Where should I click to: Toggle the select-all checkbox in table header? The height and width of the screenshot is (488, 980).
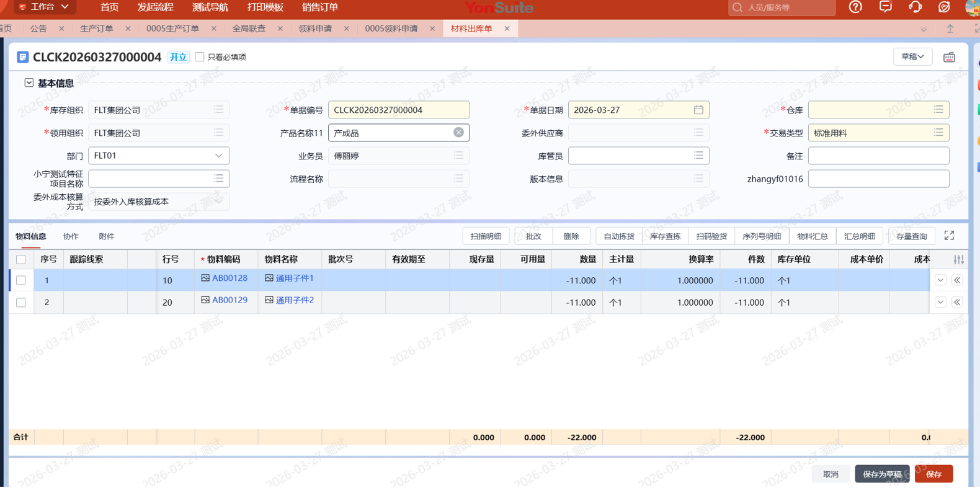[21, 260]
